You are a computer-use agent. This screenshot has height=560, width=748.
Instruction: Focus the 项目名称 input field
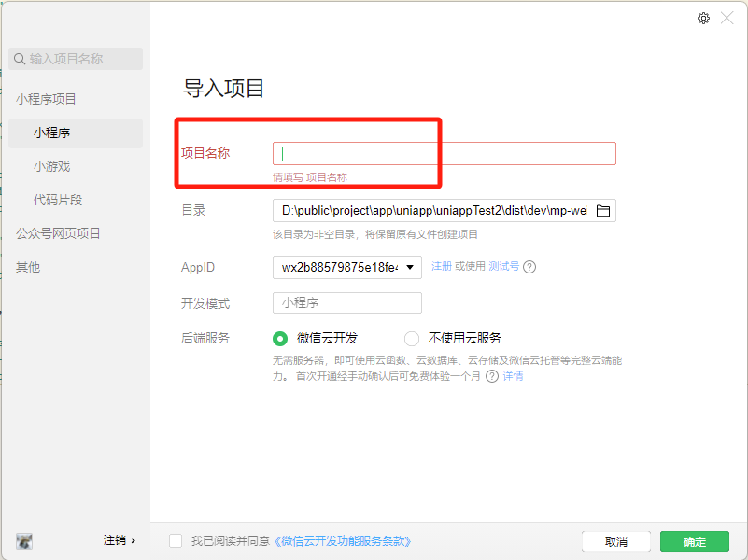(x=445, y=153)
